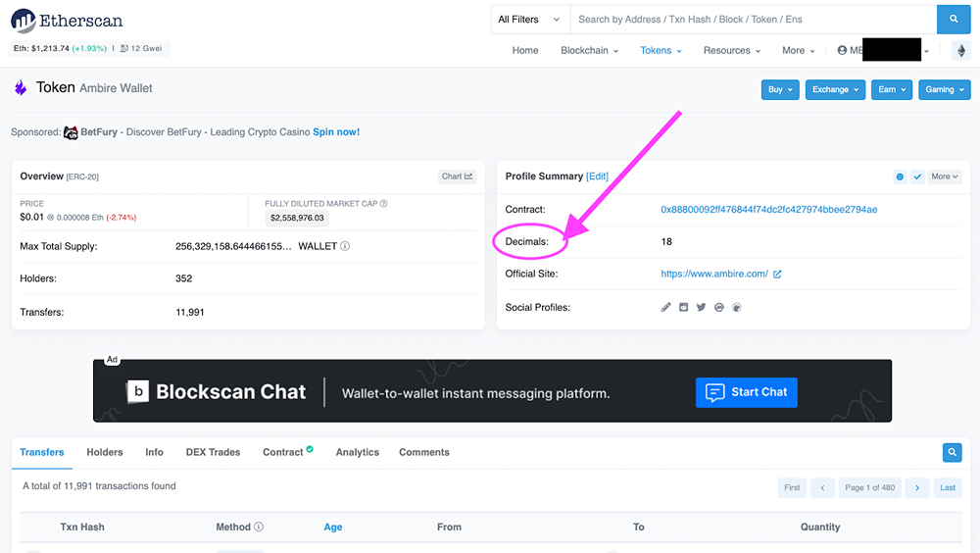Image resolution: width=980 pixels, height=553 pixels.
Task: Click the Max Total Supply value
Action: point(233,246)
